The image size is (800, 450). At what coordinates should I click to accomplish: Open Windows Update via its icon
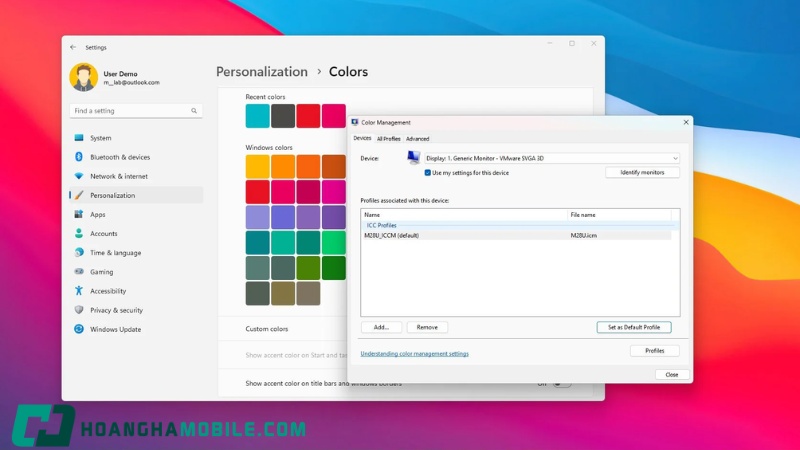tap(79, 329)
